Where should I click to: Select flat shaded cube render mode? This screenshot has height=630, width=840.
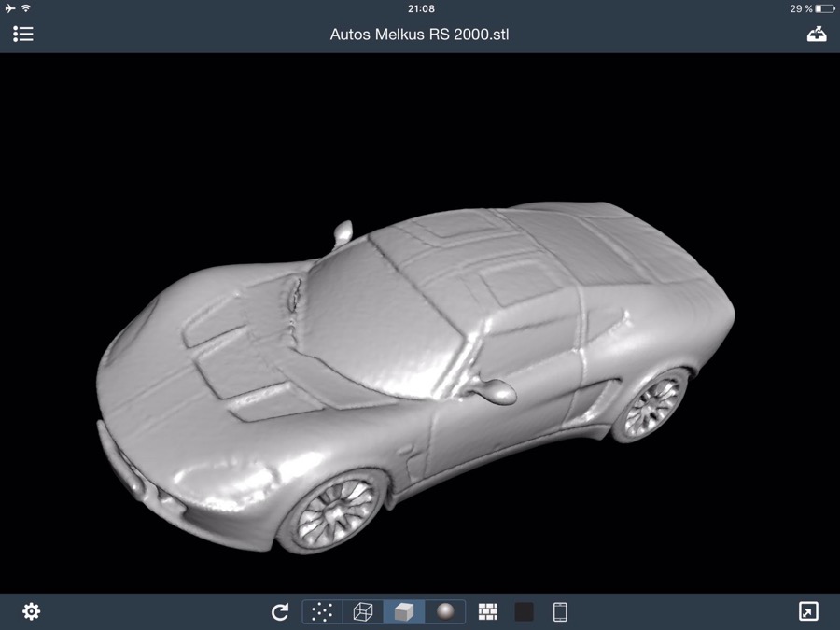(403, 612)
